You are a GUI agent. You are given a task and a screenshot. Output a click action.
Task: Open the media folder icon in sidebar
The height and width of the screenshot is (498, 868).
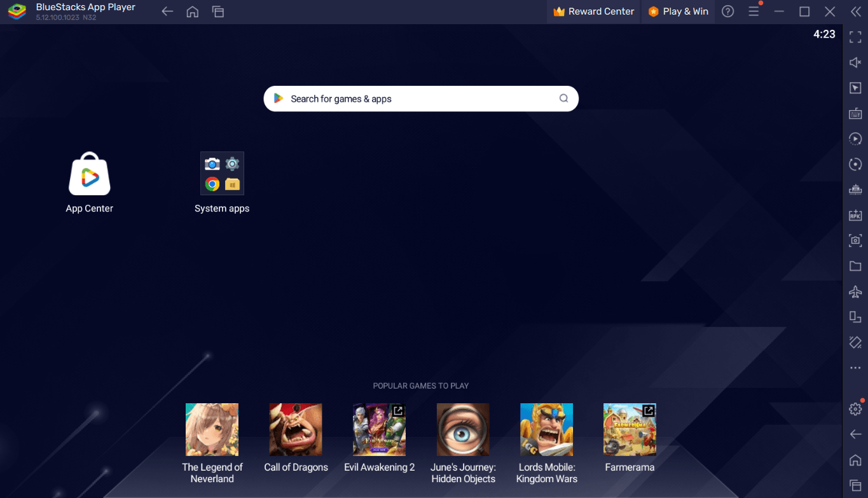pos(855,266)
